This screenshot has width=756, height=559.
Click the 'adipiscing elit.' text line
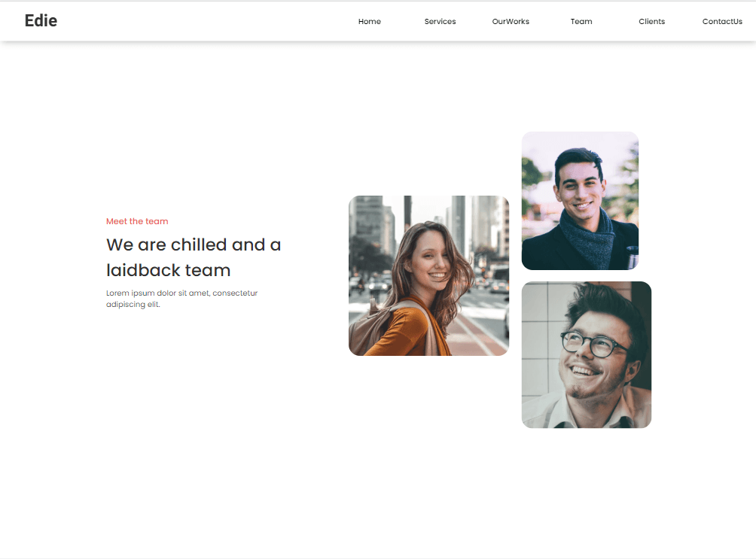click(x=133, y=305)
